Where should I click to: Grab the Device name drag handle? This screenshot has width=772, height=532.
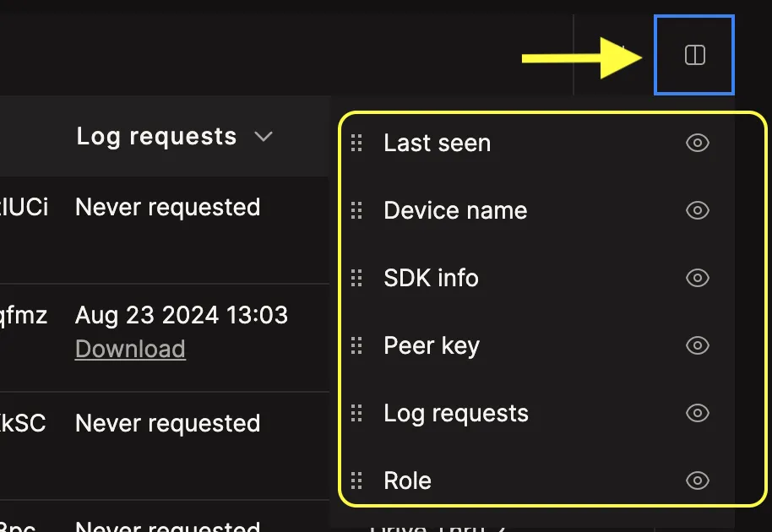click(356, 210)
